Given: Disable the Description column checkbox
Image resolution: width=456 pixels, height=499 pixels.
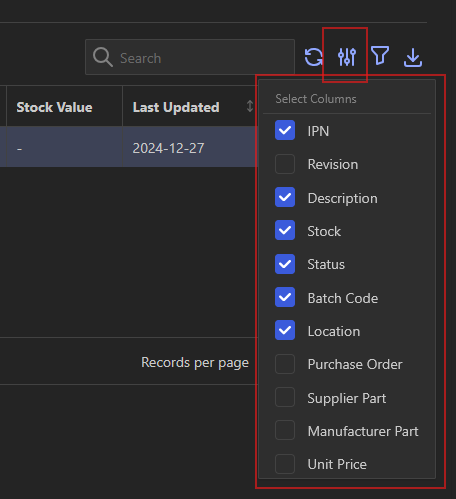Looking at the screenshot, I should (x=285, y=197).
